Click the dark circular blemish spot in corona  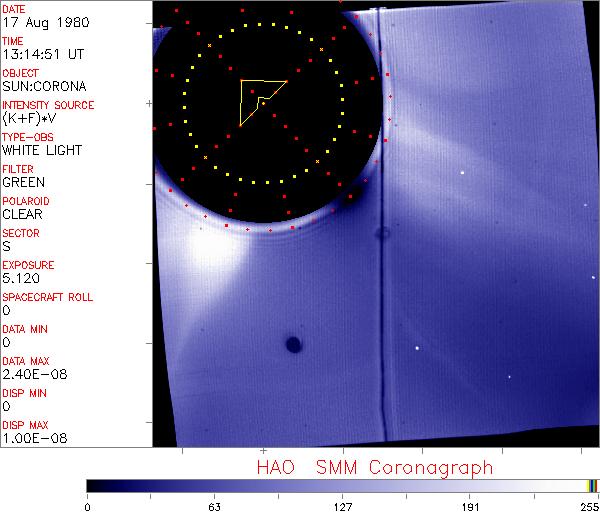tap(293, 345)
